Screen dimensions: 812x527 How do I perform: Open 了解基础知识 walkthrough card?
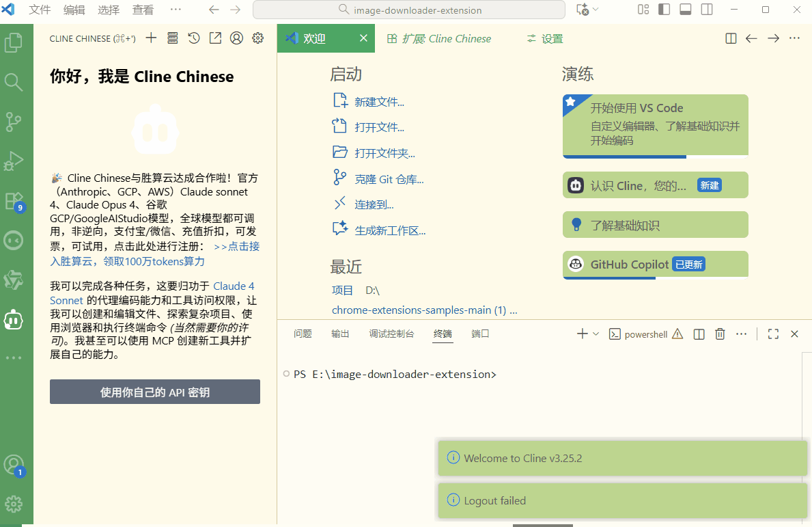[655, 225]
